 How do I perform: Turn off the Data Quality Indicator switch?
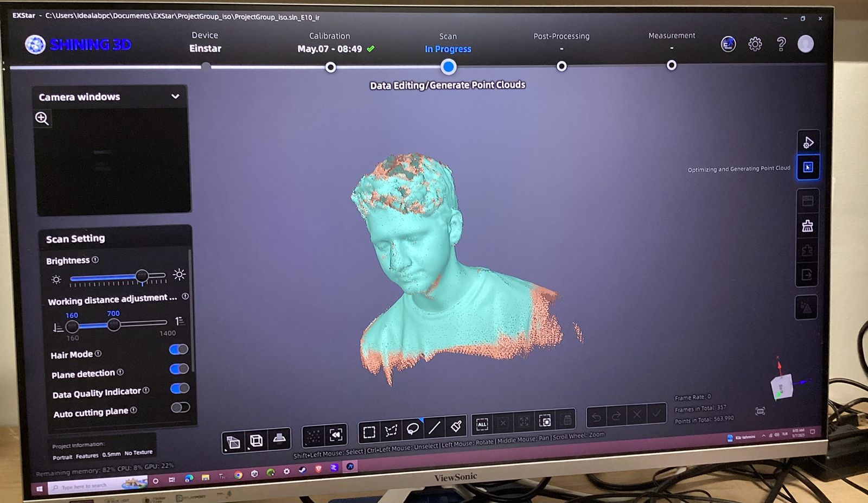(180, 389)
